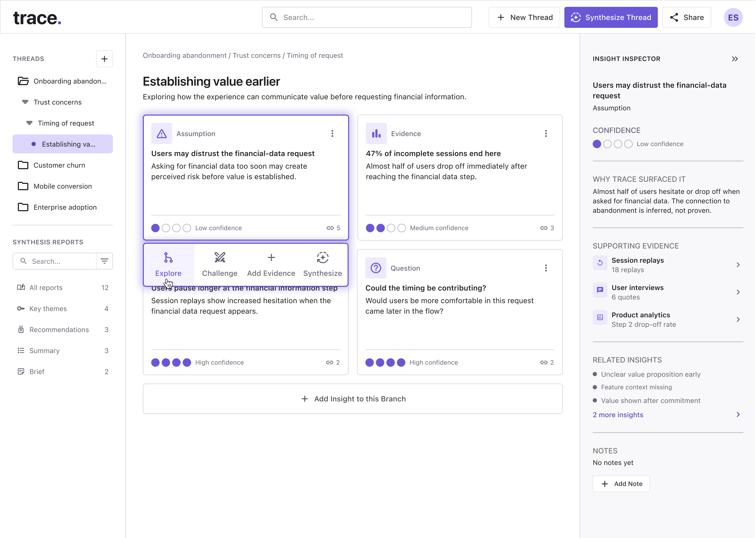Click the Share button
The image size is (756, 538).
[686, 17]
